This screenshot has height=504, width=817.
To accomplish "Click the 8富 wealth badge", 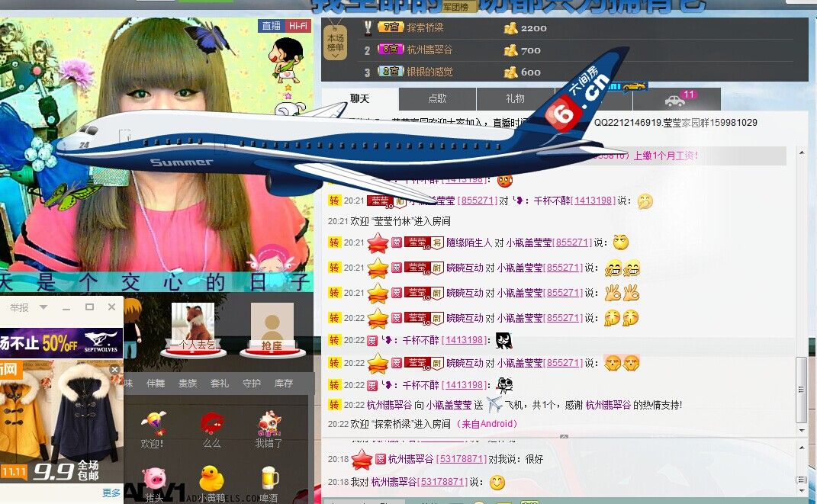I will click(x=391, y=50).
